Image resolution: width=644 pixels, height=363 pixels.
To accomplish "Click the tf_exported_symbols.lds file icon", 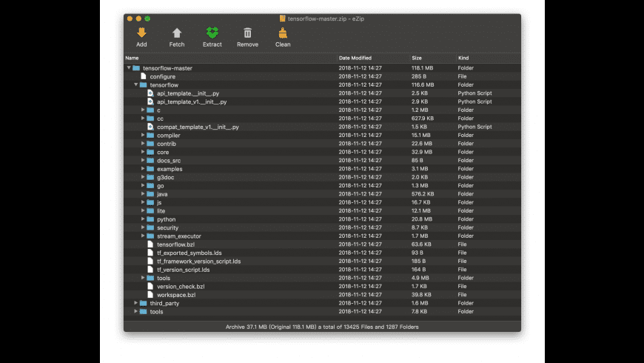I will tap(150, 253).
